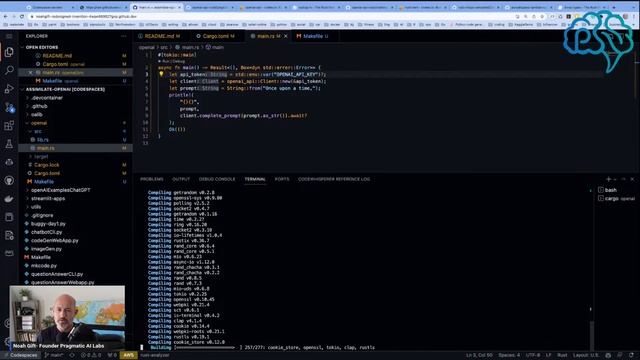Screen dimensions: 640x360
Task: Select the cargo terminal in the terminal list
Action: tap(616, 198)
